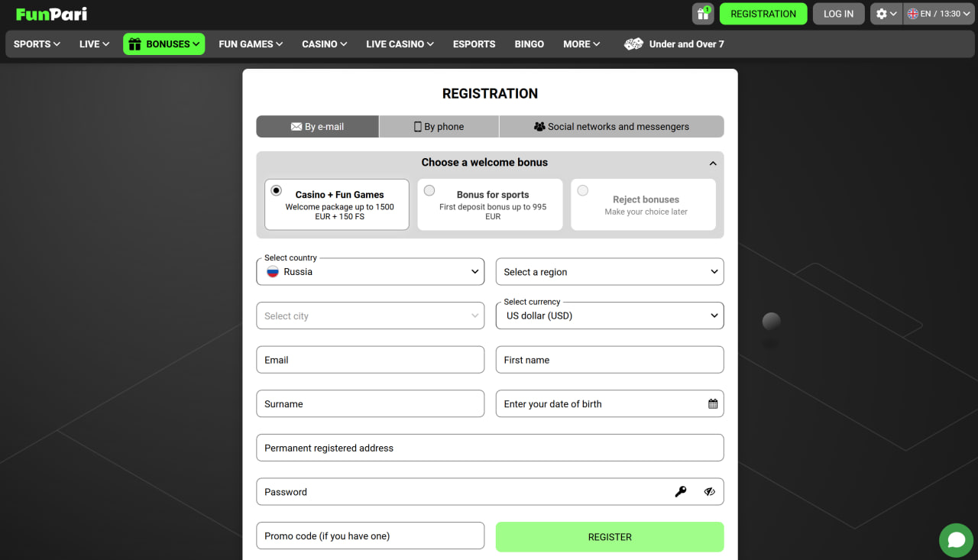978x560 pixels.
Task: Open the Select currency dropdown
Action: [x=610, y=316]
